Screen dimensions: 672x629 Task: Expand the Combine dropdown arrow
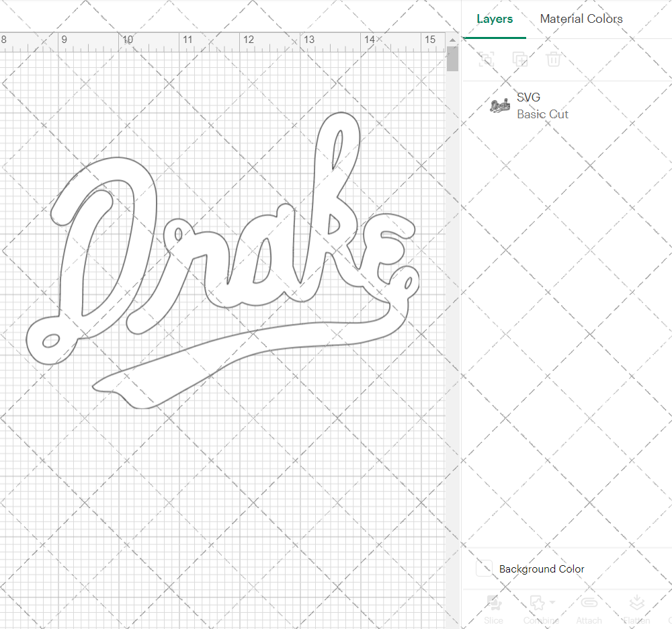pyautogui.click(x=552, y=602)
